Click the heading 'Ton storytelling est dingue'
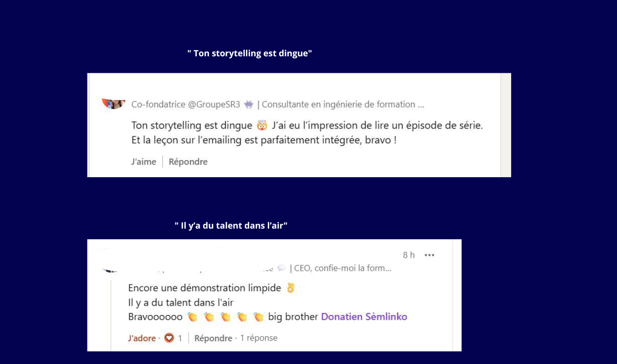 [250, 53]
